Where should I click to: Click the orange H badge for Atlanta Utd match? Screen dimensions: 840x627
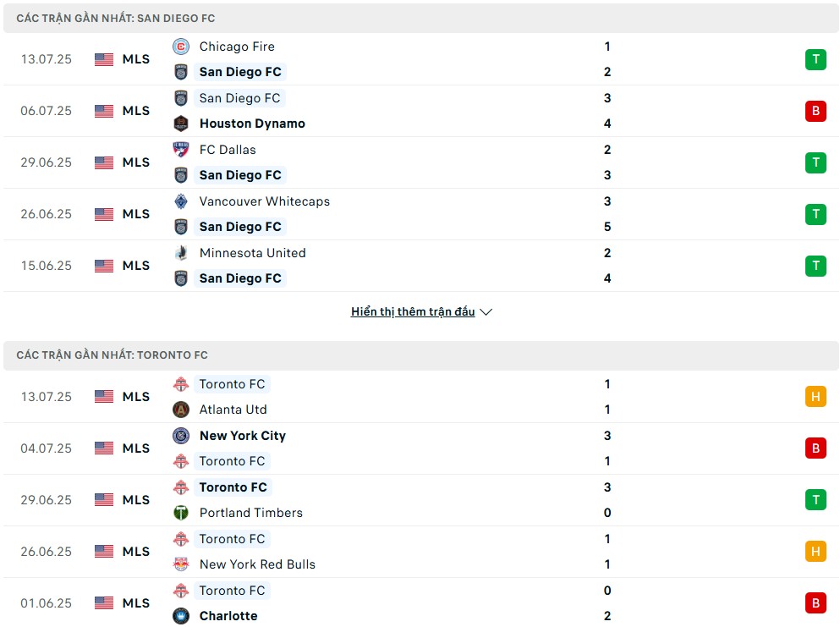pos(815,397)
